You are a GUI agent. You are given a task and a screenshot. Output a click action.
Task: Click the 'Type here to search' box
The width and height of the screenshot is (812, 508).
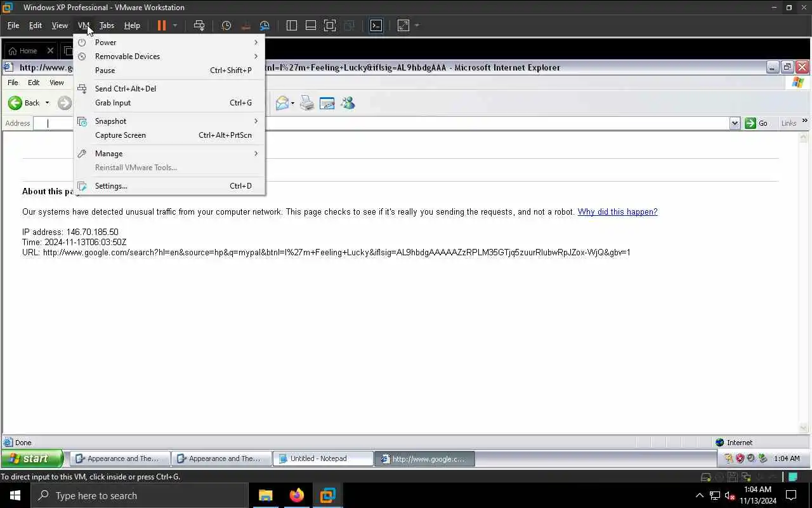coord(139,495)
